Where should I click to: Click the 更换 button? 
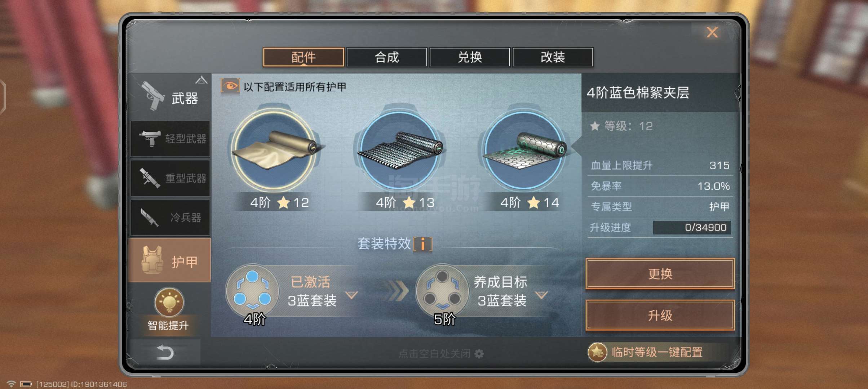click(660, 274)
